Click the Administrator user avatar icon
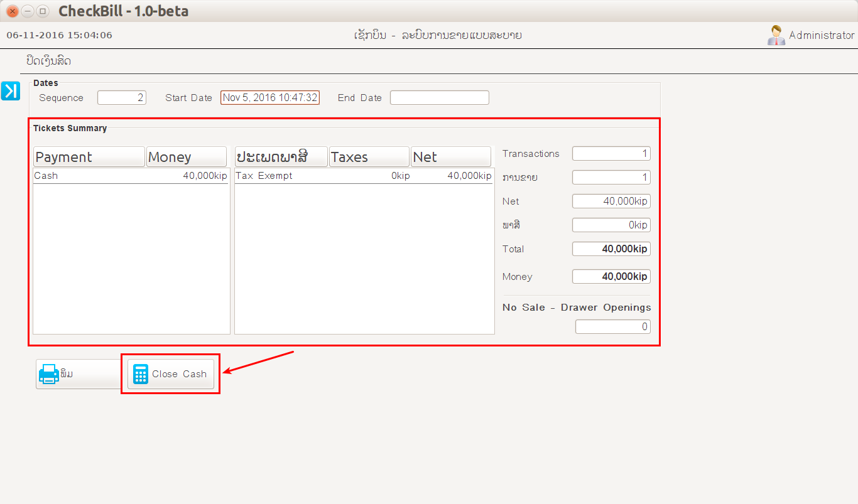858x504 pixels. coord(776,35)
